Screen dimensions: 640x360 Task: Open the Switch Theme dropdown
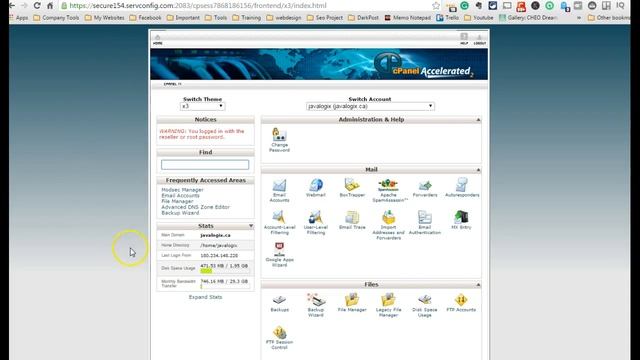202,106
